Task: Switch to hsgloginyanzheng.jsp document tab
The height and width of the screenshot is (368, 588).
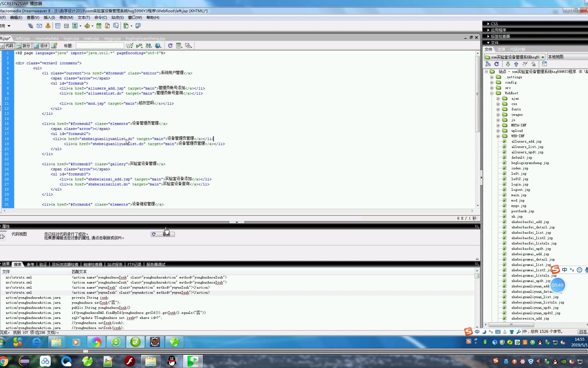Action: 146,38
